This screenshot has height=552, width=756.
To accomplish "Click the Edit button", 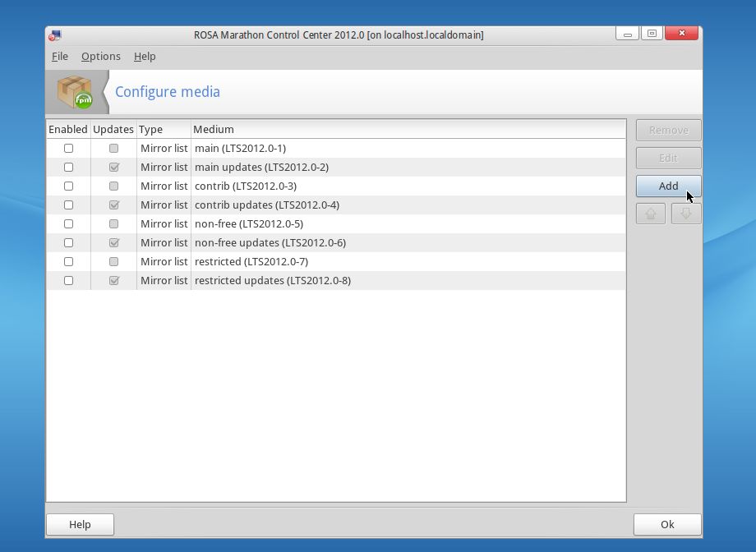I will pos(668,159).
